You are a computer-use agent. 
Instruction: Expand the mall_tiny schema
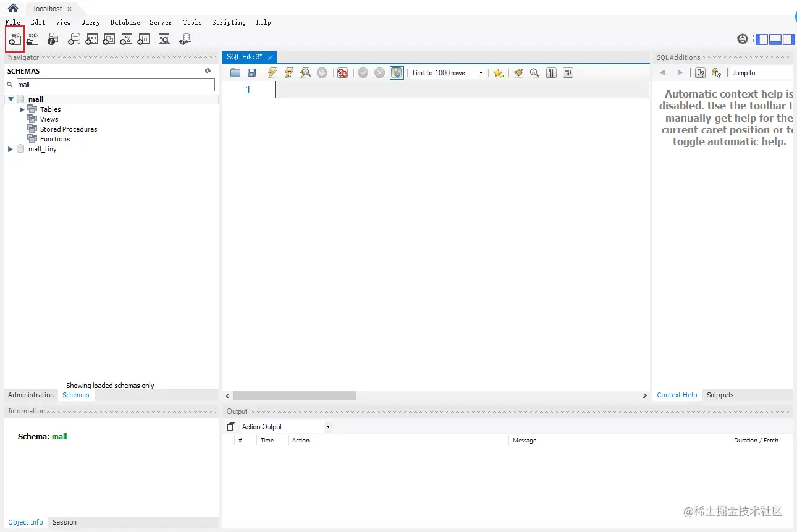(11, 149)
